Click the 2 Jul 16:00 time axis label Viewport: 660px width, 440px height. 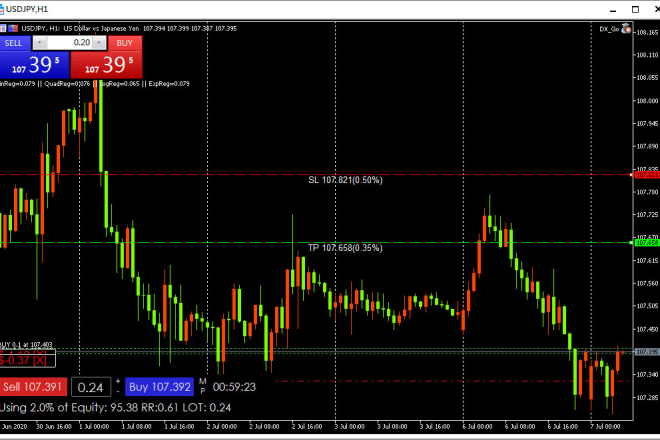307,427
